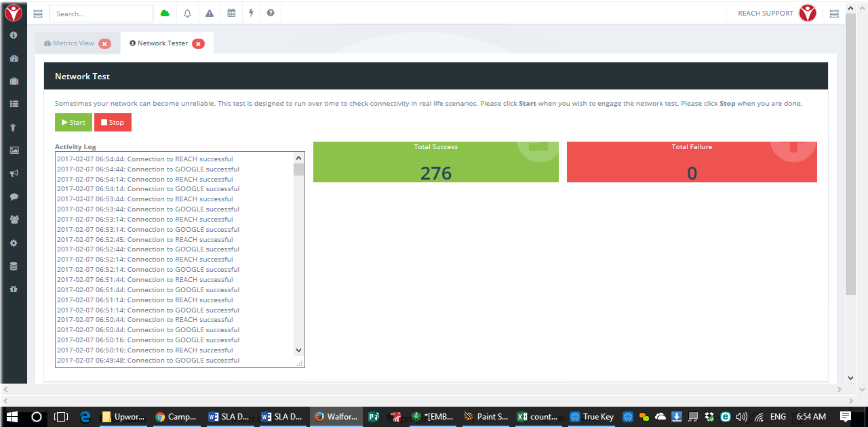Click the ENG language indicator

click(x=778, y=417)
